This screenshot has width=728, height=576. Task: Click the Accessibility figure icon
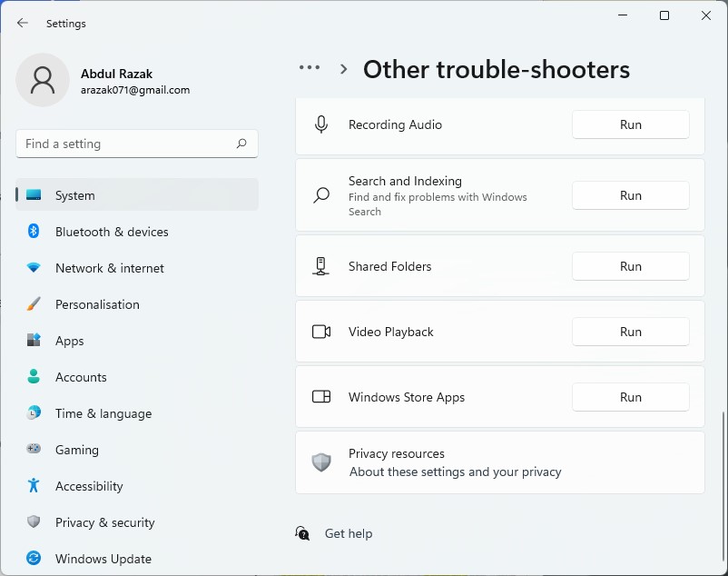[34, 485]
